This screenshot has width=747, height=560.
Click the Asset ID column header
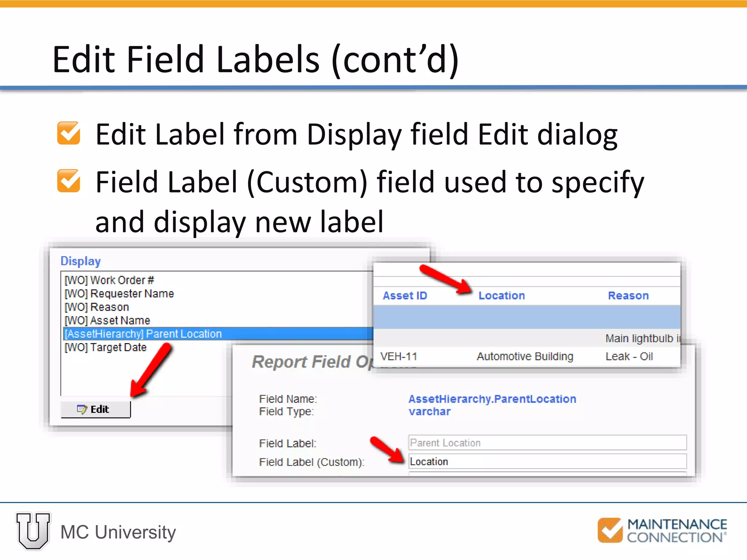tap(405, 296)
